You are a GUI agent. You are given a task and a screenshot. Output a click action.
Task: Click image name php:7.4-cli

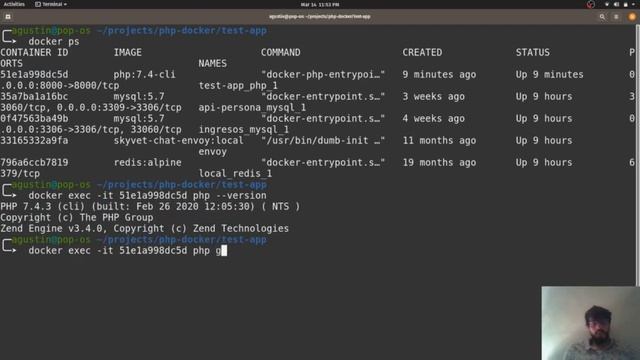click(x=144, y=74)
